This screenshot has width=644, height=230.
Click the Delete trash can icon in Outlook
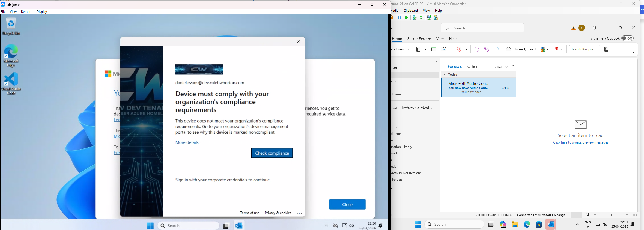[x=418, y=49]
